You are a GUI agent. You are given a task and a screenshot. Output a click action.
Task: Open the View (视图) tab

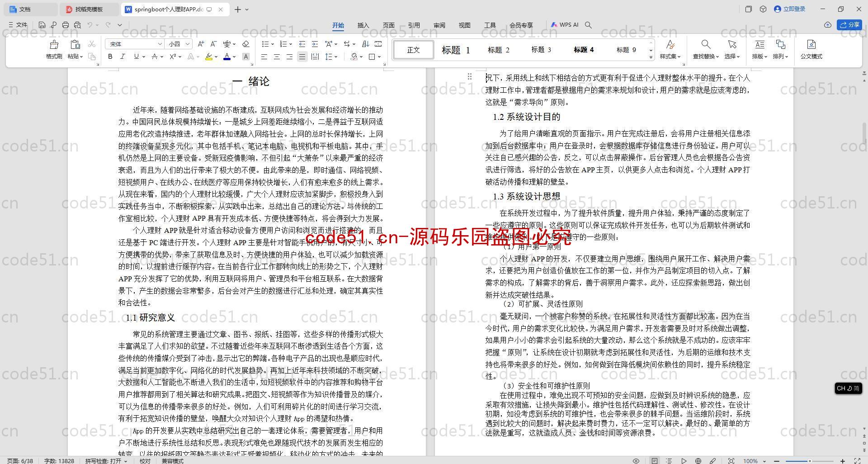tap(464, 25)
